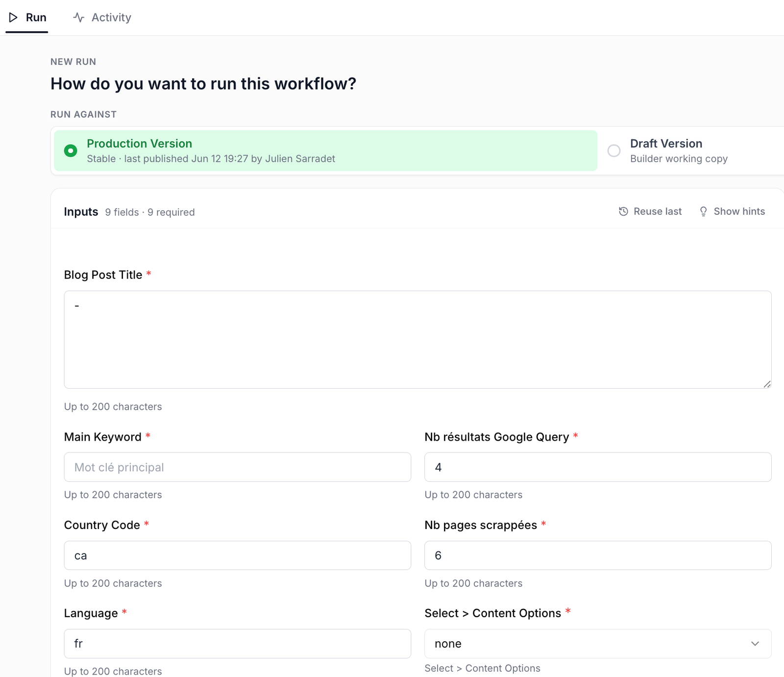784x677 pixels.
Task: Click the "How do you want to run this workflow?" heading
Action: (203, 84)
